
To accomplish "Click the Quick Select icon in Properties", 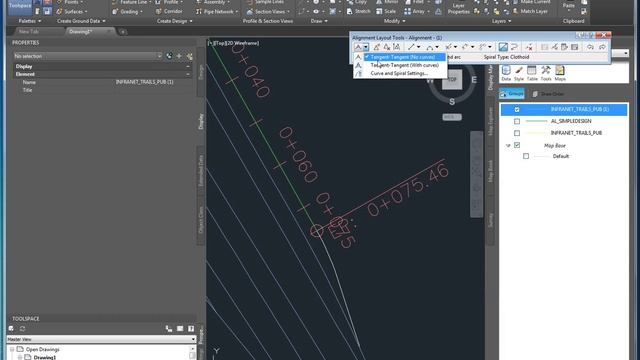I will [169, 56].
